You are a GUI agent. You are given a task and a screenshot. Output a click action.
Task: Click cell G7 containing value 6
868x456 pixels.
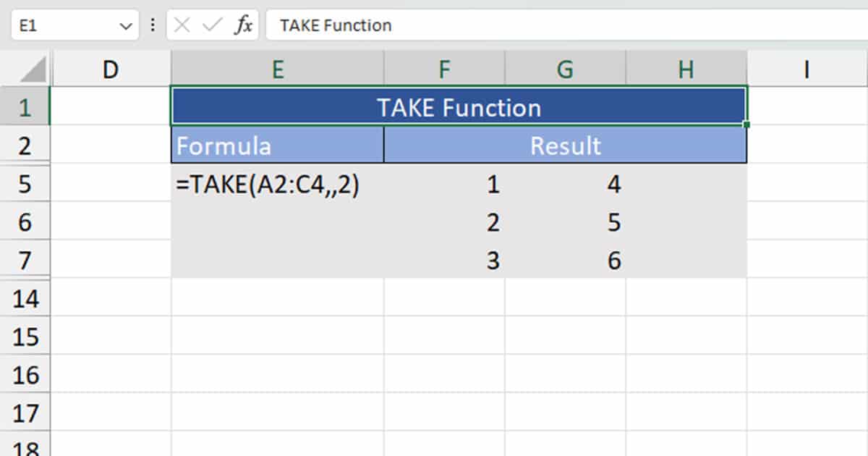(565, 260)
